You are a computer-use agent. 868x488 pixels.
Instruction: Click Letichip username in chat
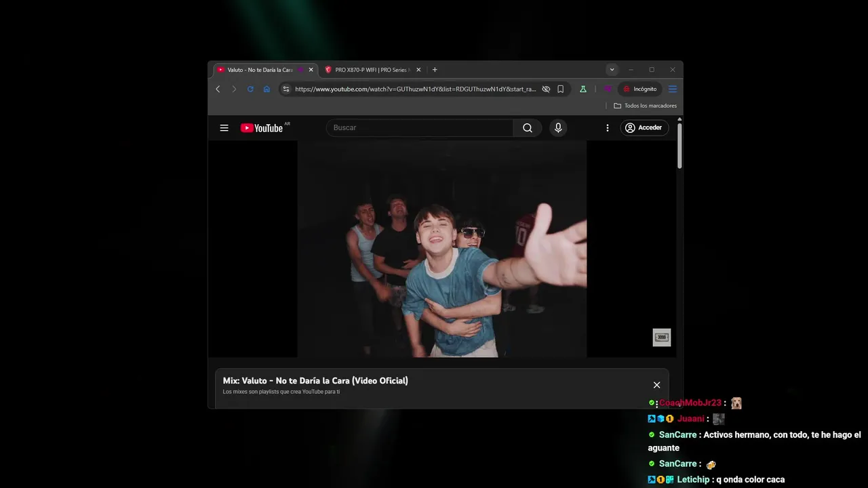point(693,479)
